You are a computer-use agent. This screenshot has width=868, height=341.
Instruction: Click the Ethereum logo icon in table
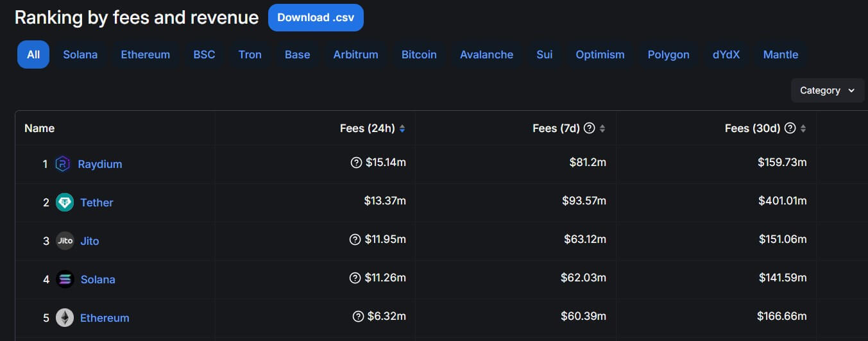click(65, 318)
